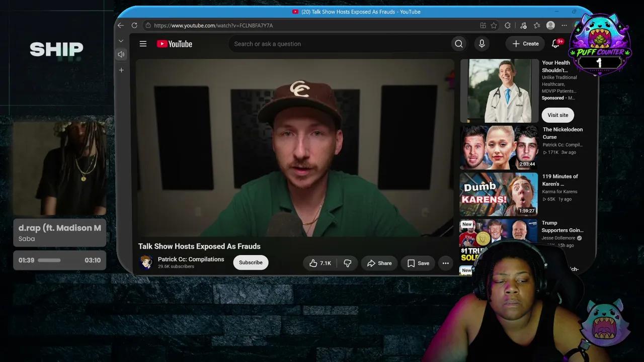
Task: Open the favorites list icon
Action: point(537,25)
